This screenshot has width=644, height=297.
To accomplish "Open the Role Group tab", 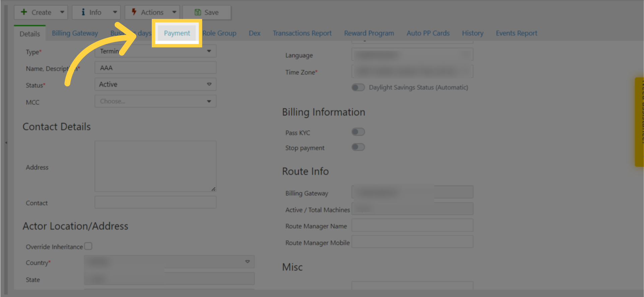I will 219,33.
